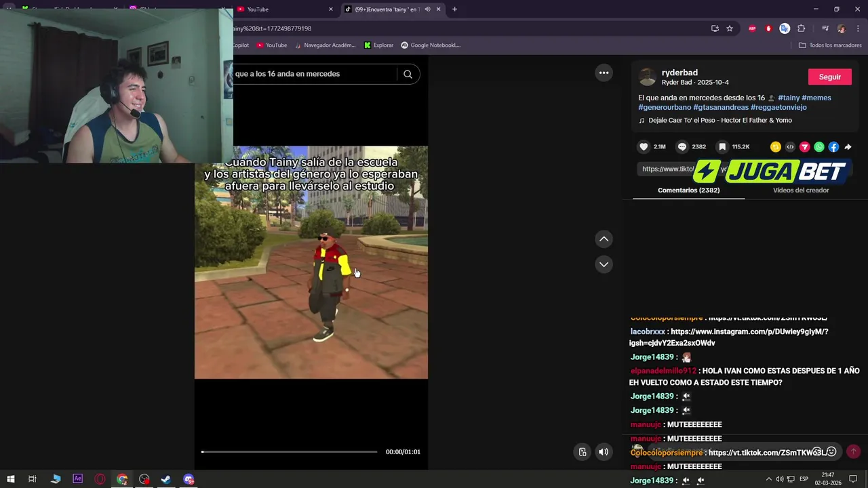Like the video with the heart icon
The width and height of the screenshot is (868, 488).
point(644,146)
